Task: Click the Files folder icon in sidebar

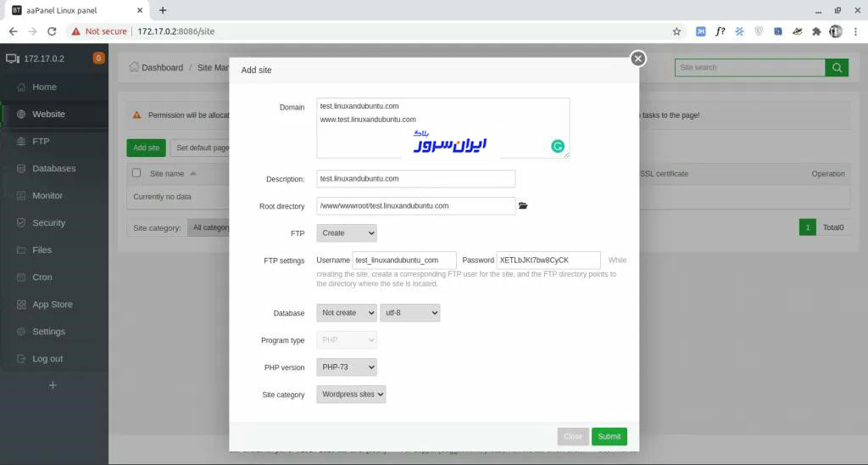Action: pos(21,250)
